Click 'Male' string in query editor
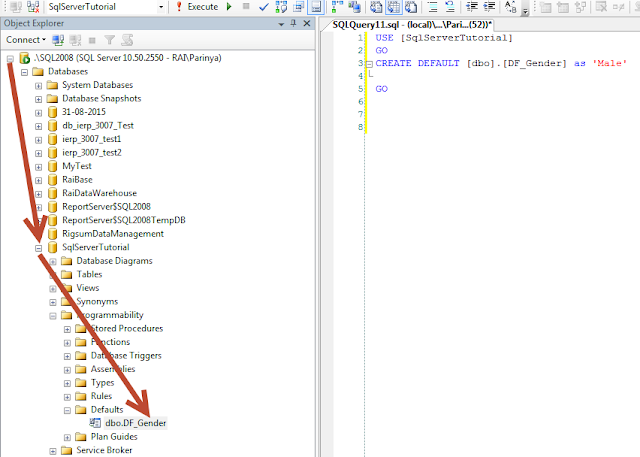 click(609, 63)
